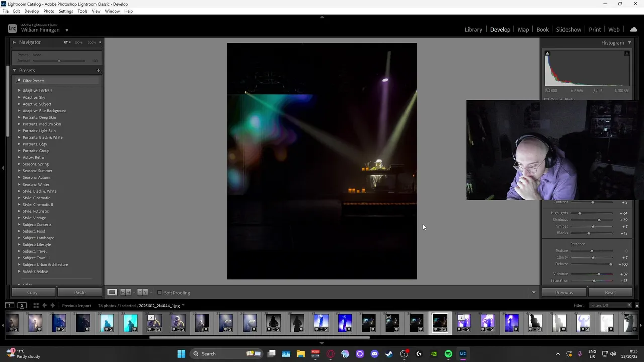
Task: Go forward using the right arrow in filmstrip bar
Action: pos(52,305)
